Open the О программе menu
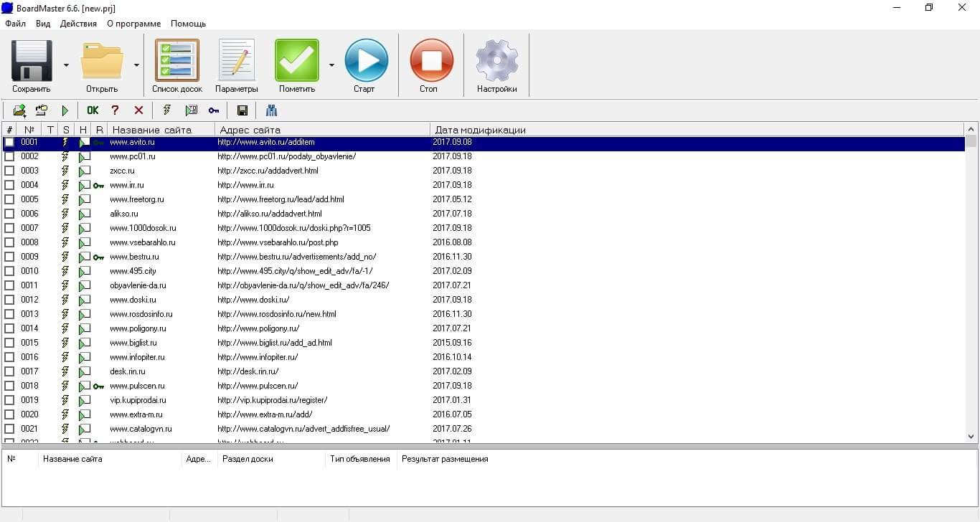The height and width of the screenshot is (522, 980). tap(133, 24)
